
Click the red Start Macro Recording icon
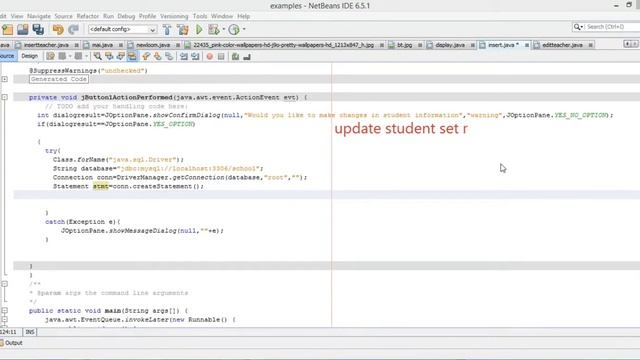(x=209, y=56)
